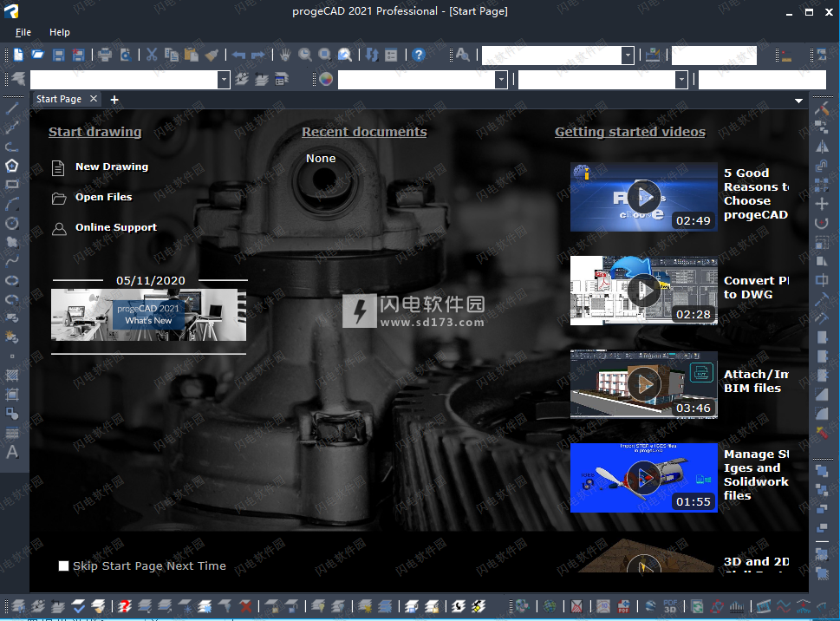The width and height of the screenshot is (840, 621).
Task: Click the New document icon in toolbar
Action: point(18,55)
